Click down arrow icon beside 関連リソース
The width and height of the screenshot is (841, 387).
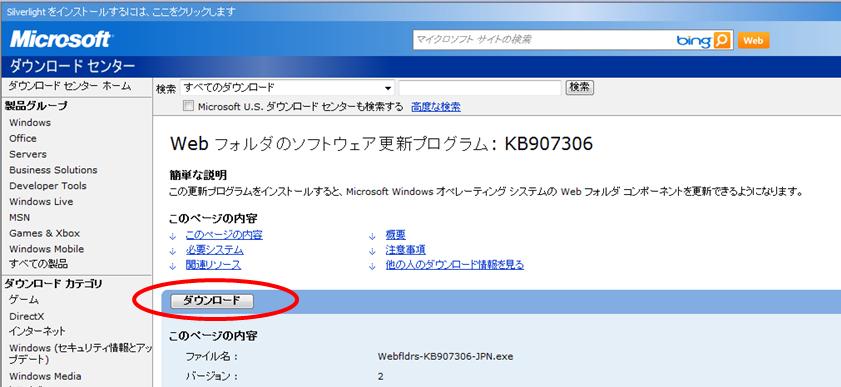[173, 266]
